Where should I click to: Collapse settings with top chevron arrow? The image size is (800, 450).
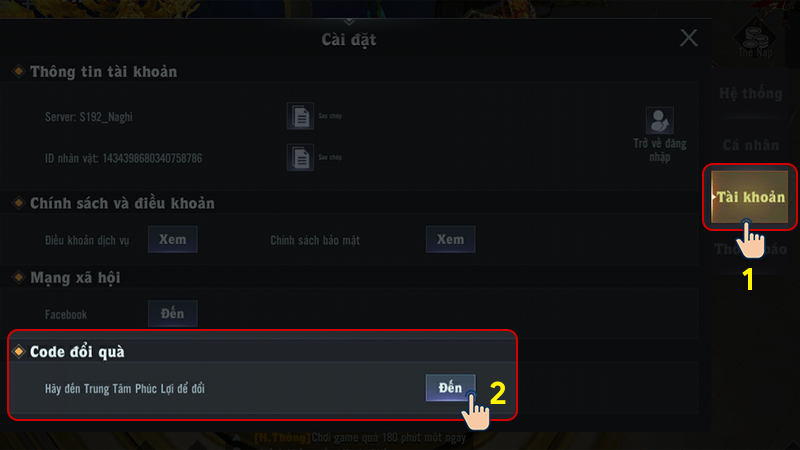coord(349,21)
